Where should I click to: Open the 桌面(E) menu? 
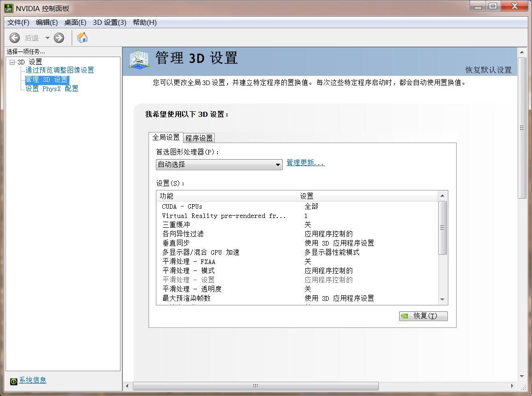coord(75,22)
